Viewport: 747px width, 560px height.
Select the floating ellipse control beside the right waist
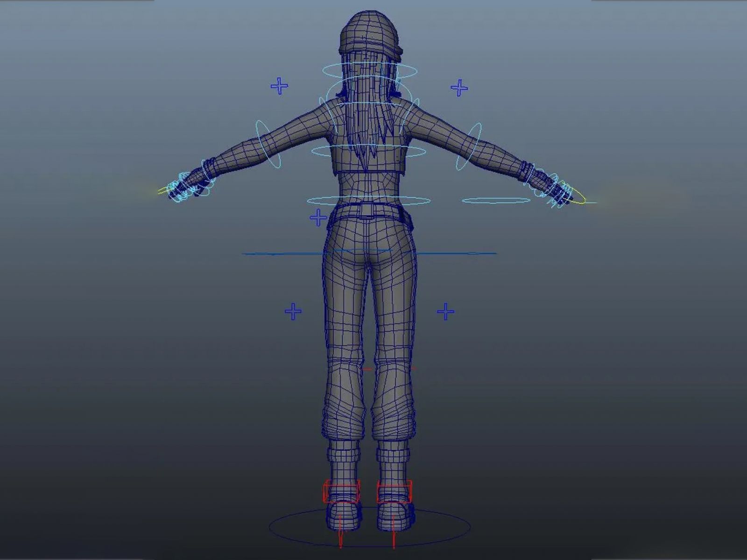[496, 201]
